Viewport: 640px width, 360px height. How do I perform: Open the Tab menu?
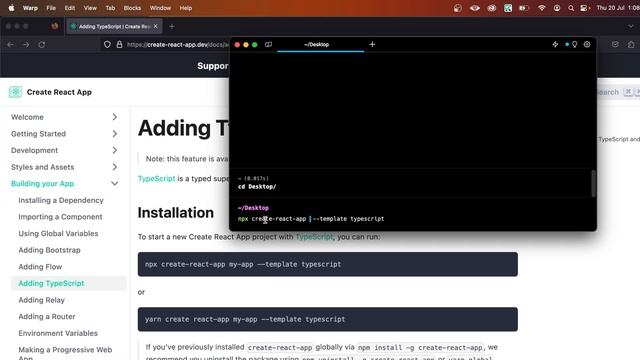[x=110, y=8]
